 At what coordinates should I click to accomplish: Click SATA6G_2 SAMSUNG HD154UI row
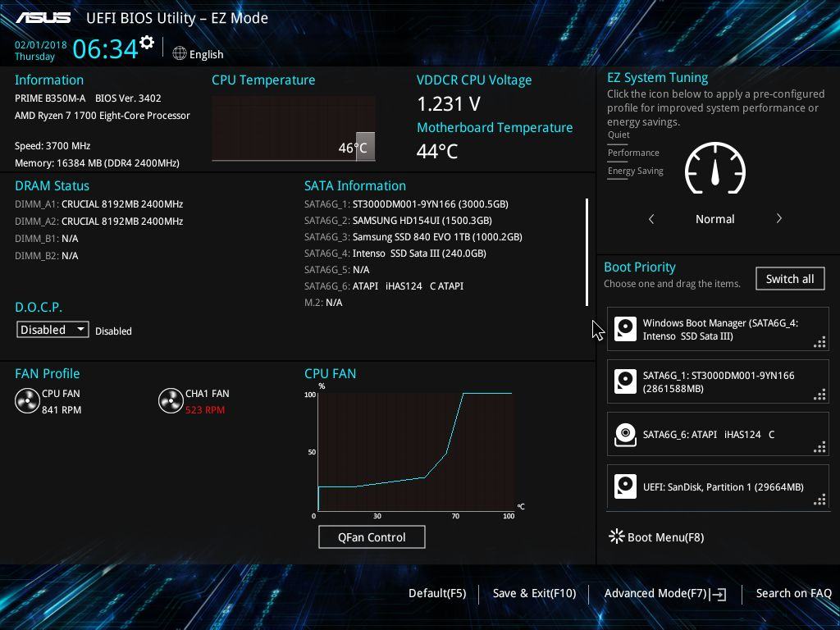click(398, 220)
